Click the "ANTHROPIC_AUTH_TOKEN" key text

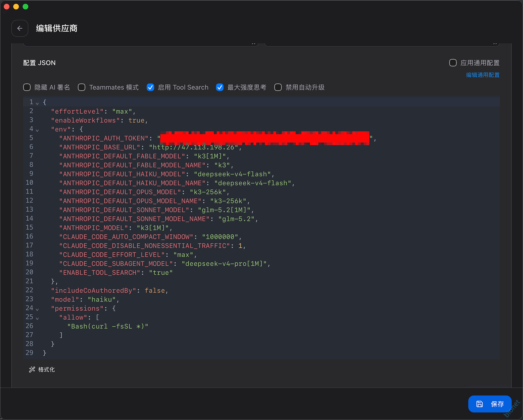point(104,138)
